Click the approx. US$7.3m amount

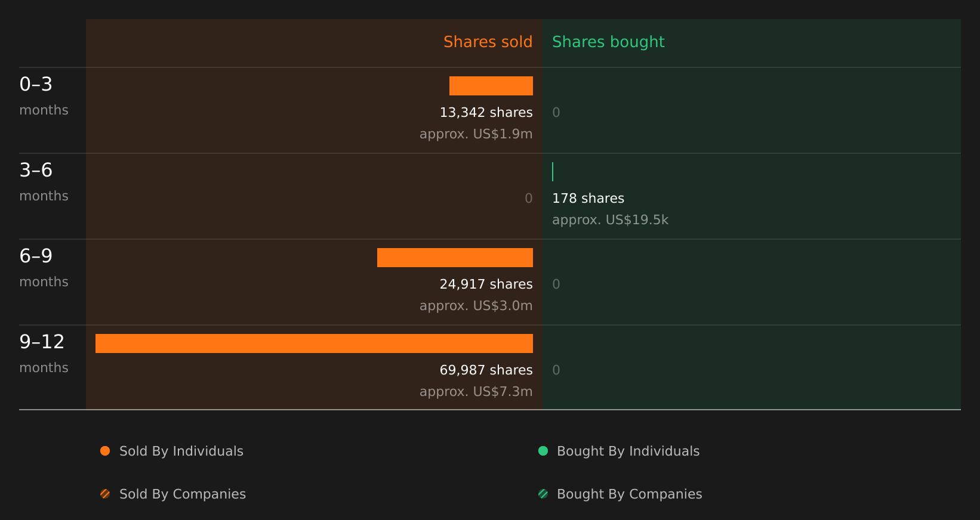(476, 392)
